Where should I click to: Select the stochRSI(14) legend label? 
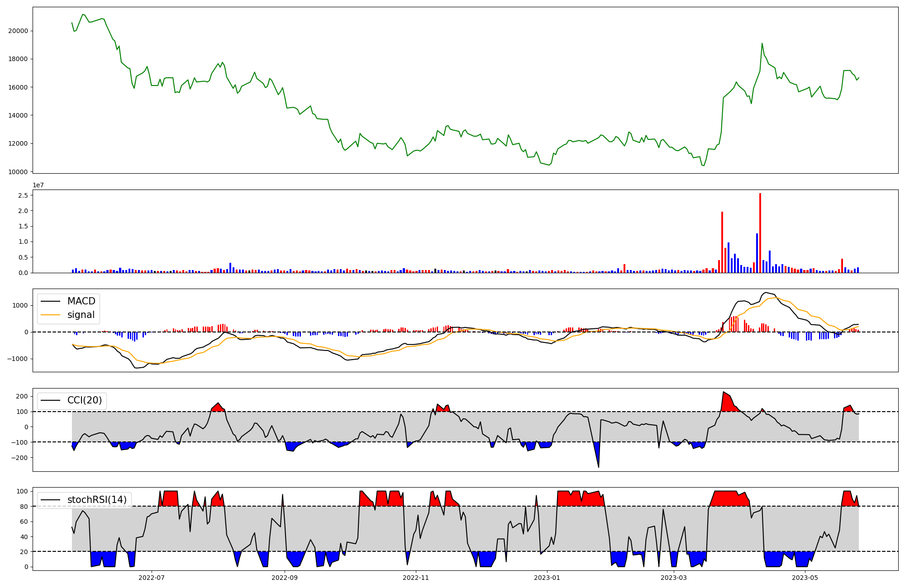click(97, 500)
